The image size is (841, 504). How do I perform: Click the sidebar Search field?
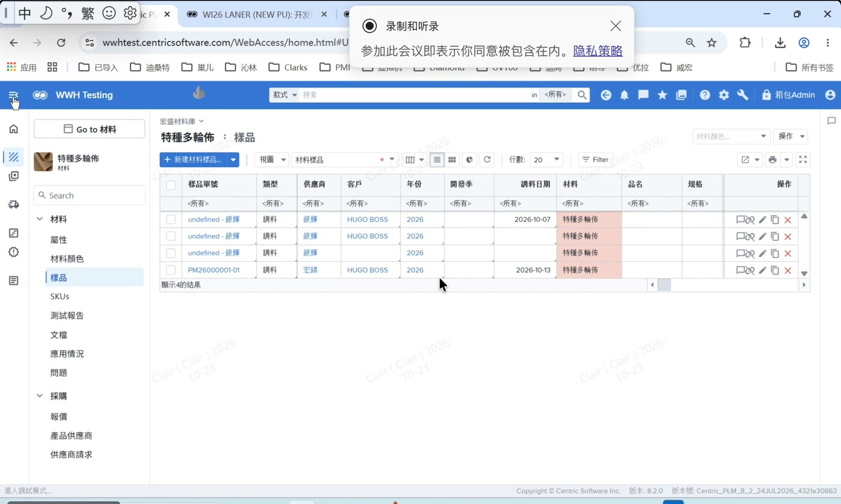[90, 195]
